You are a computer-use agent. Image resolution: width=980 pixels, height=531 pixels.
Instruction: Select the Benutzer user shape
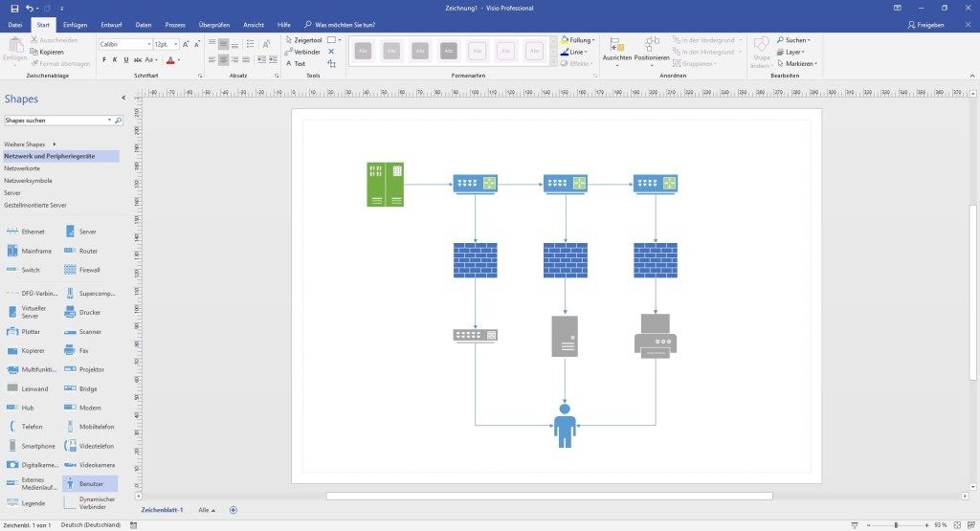click(x=89, y=483)
